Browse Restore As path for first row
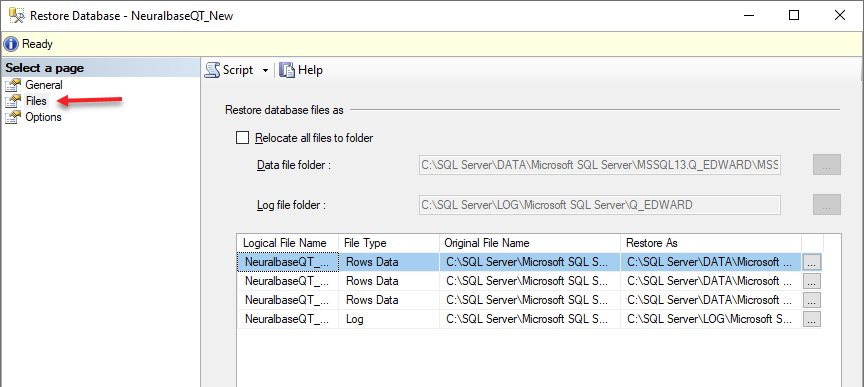Viewport: 864px width, 387px height. 812,262
